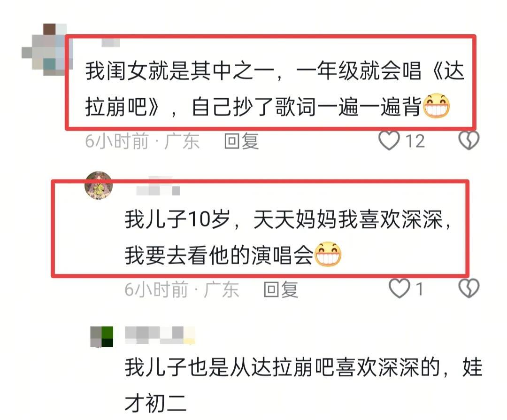This screenshot has width=507, height=420.
Task: Tap broken heart on the 演唱会 comment
Action: pos(469,288)
